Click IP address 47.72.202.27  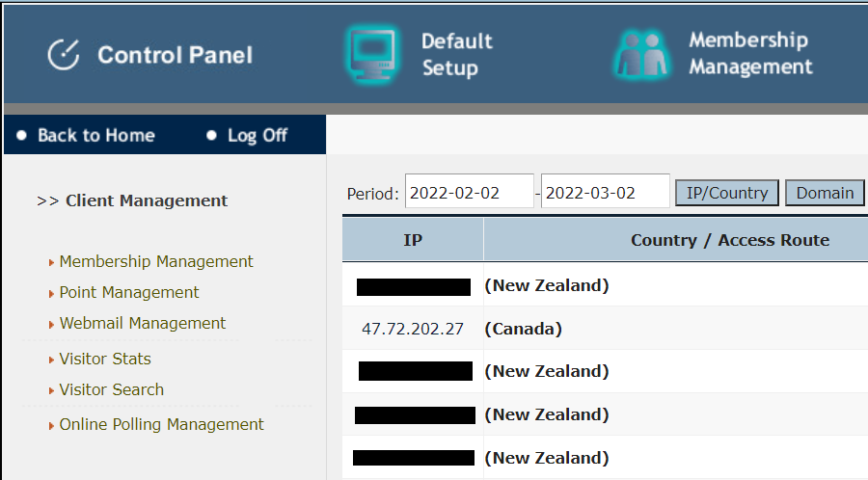[413, 329]
